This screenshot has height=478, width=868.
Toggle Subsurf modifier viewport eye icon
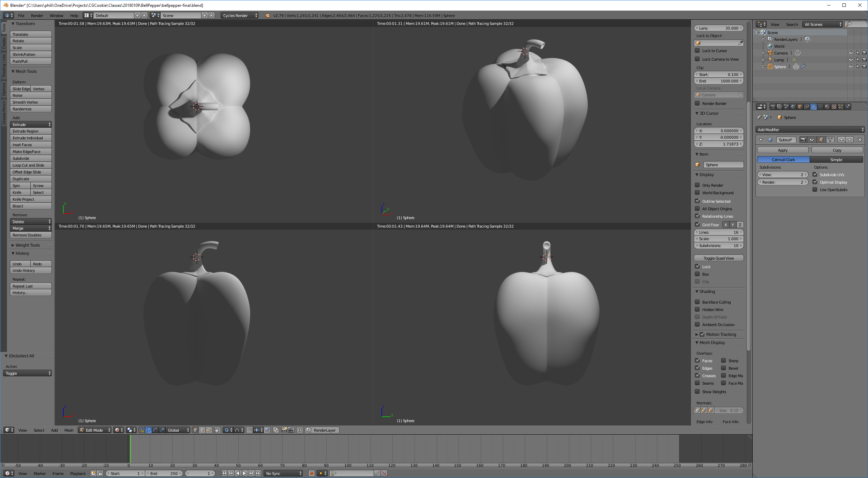(812, 140)
